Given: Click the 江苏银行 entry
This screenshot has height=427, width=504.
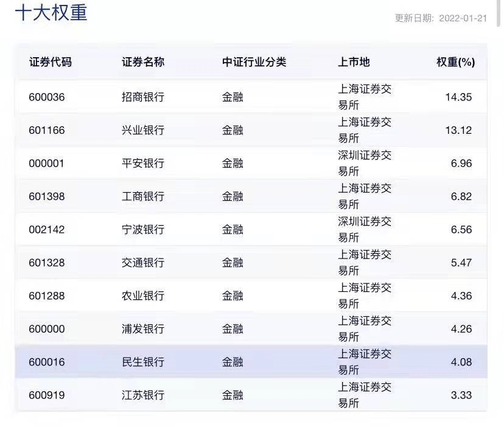Looking at the screenshot, I should click(x=143, y=395).
